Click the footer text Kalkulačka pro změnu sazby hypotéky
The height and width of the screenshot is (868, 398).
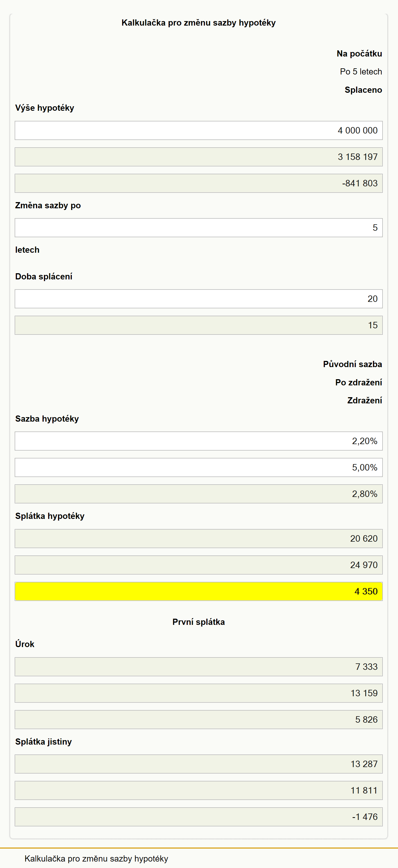[97, 858]
